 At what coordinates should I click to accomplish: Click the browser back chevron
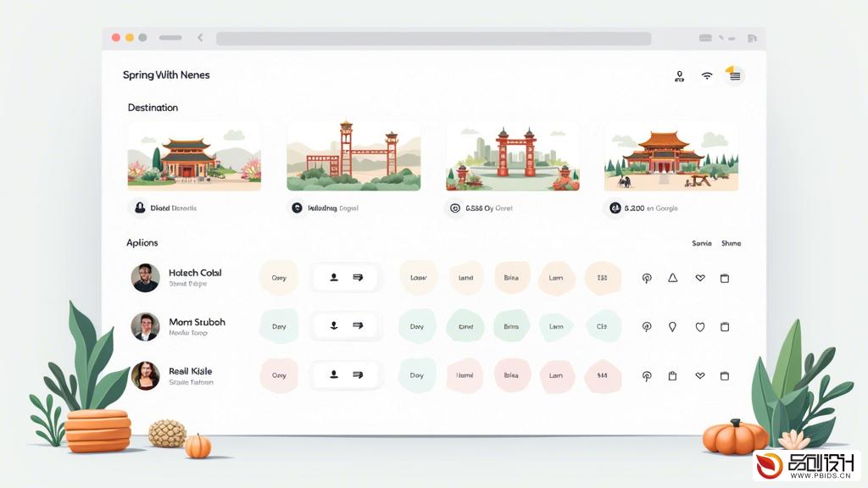(x=200, y=37)
